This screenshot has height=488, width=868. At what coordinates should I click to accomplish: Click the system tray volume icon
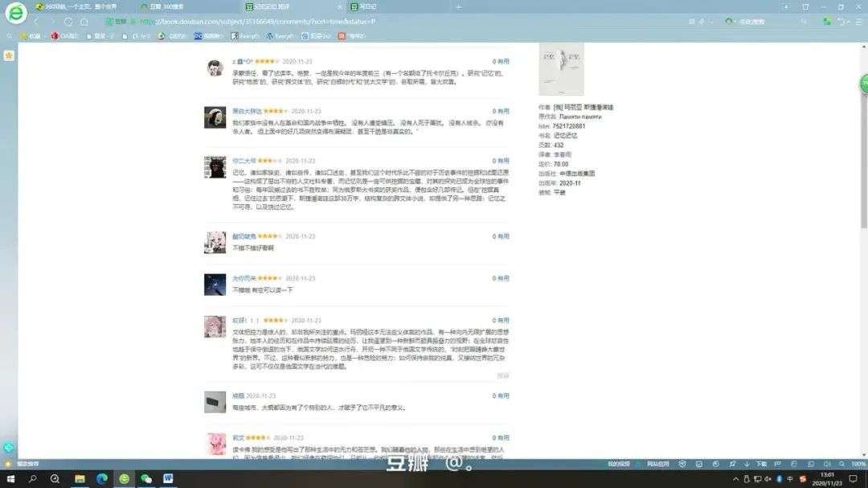tap(768, 479)
